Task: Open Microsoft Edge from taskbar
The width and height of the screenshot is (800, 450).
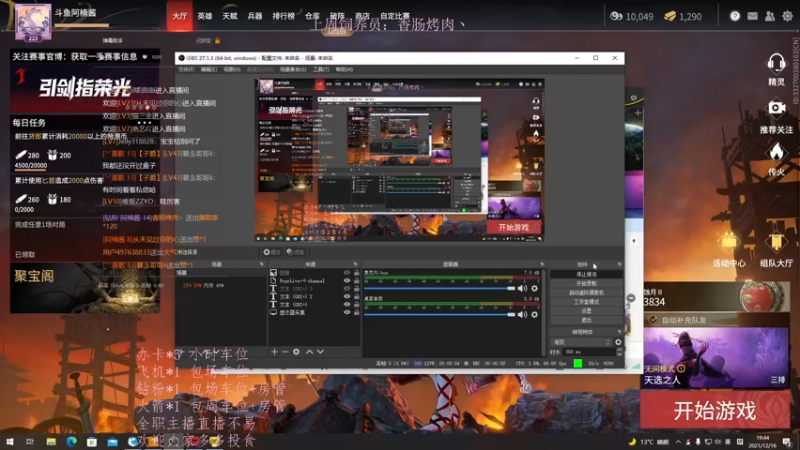Action: pos(71,441)
